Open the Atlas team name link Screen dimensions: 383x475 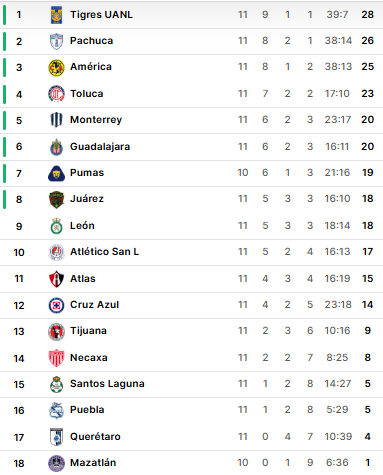point(83,279)
